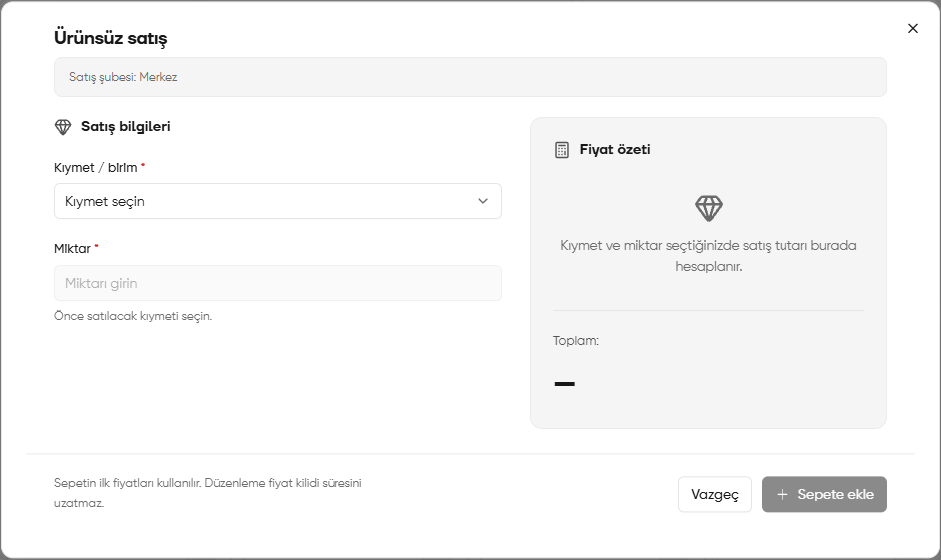Click the hint 'Önce satılacak kıymeti seçin.'
This screenshot has width=941, height=560.
point(133,316)
